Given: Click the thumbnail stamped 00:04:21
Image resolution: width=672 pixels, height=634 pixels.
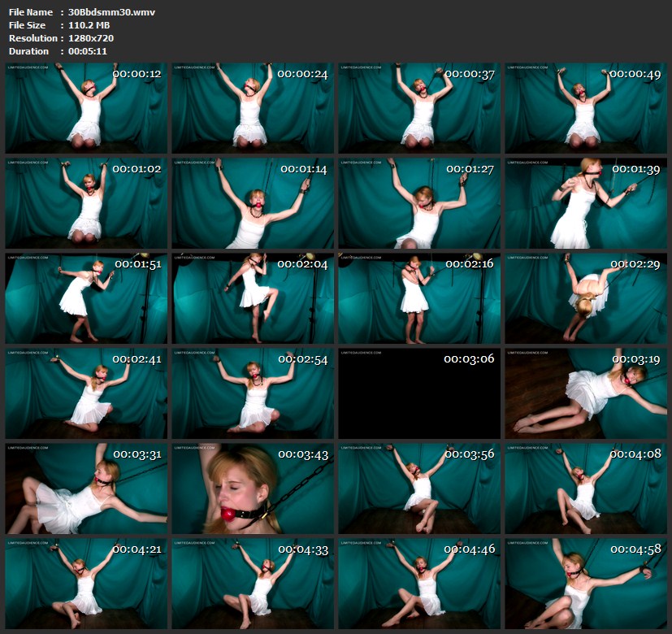Looking at the screenshot, I should (x=86, y=584).
